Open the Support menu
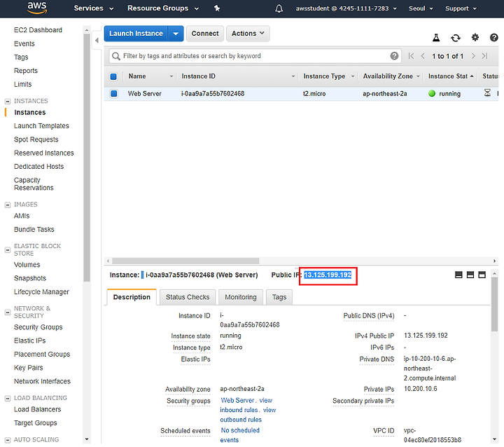504x447 pixels. point(461,8)
